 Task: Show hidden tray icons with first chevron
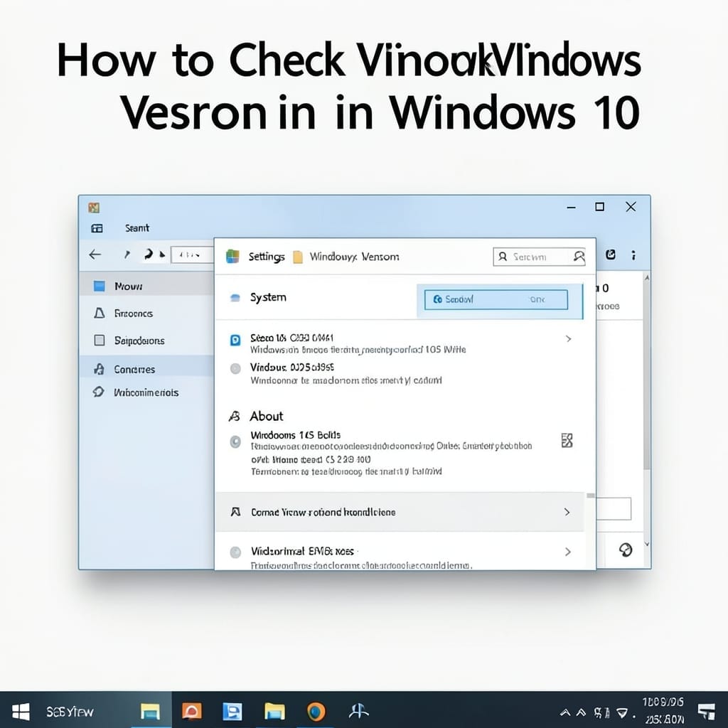click(565, 712)
